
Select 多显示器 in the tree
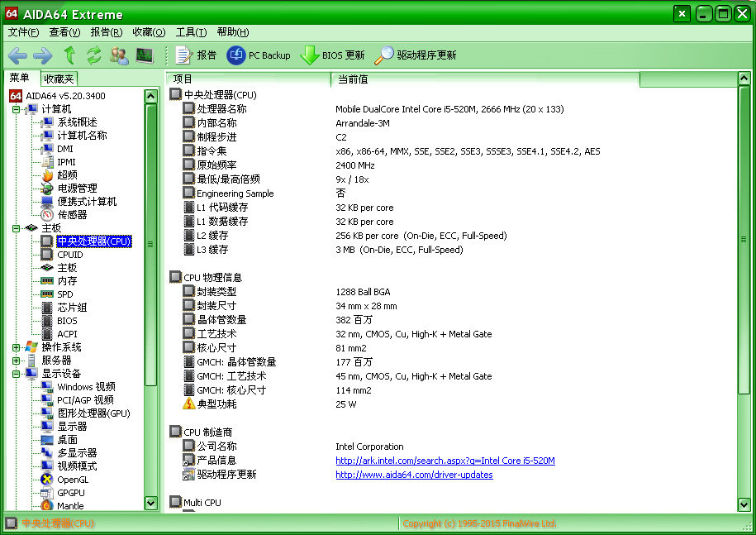(x=69, y=453)
